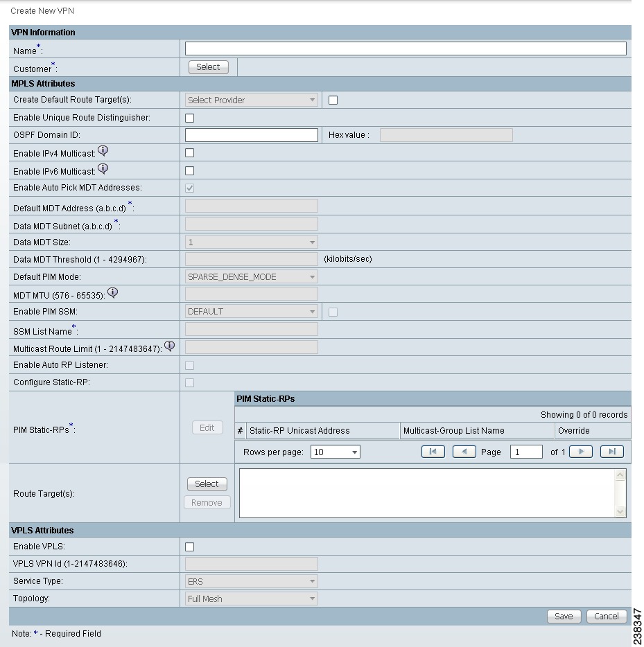Click 'Showing 0 of 0 records' text
Viewport: 644px width, 647px height.
(x=584, y=415)
